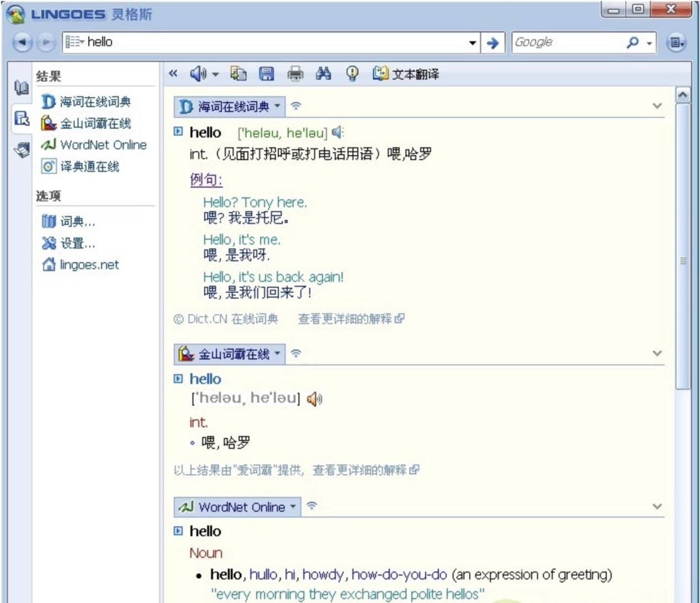The width and height of the screenshot is (700, 603).
Task: Click the sentence Hello? Tony here.
Action: point(255,202)
